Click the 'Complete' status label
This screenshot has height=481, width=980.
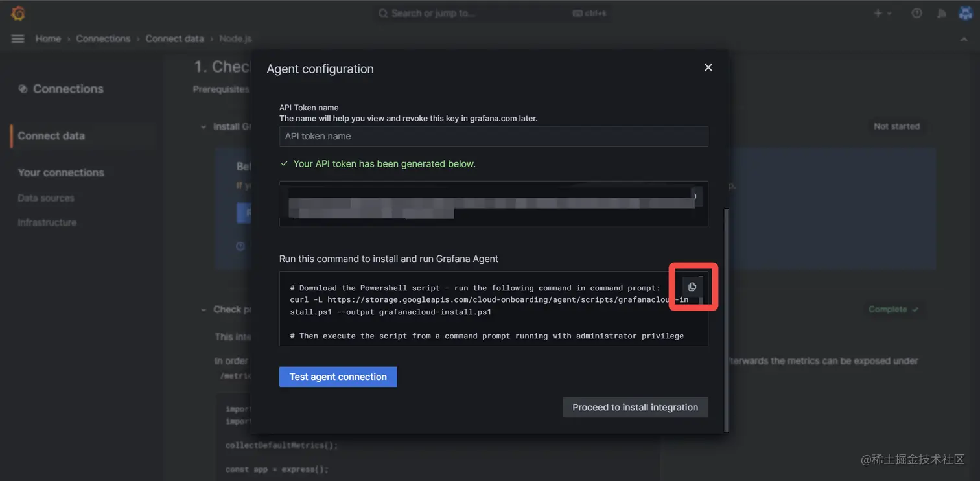(893, 309)
